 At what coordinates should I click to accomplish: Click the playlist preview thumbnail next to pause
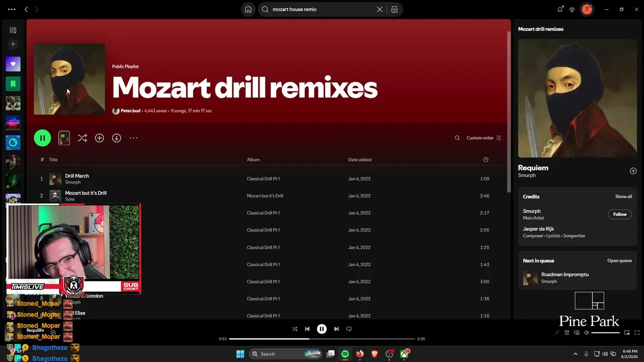click(x=64, y=138)
